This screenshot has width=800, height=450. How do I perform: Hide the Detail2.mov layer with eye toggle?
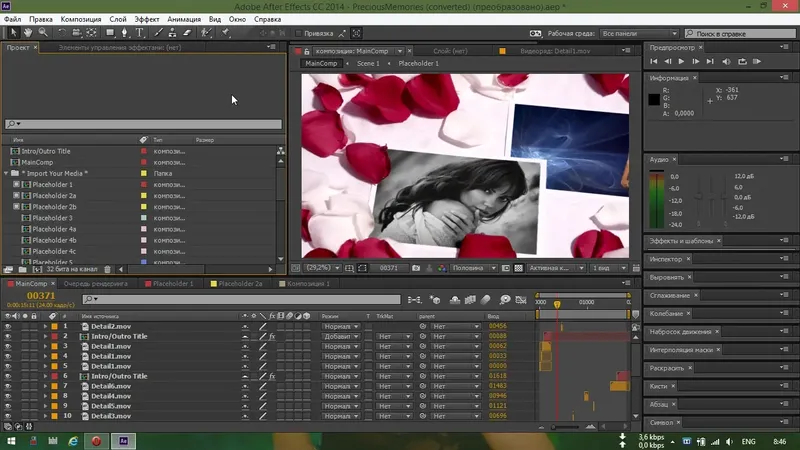tap(8, 326)
